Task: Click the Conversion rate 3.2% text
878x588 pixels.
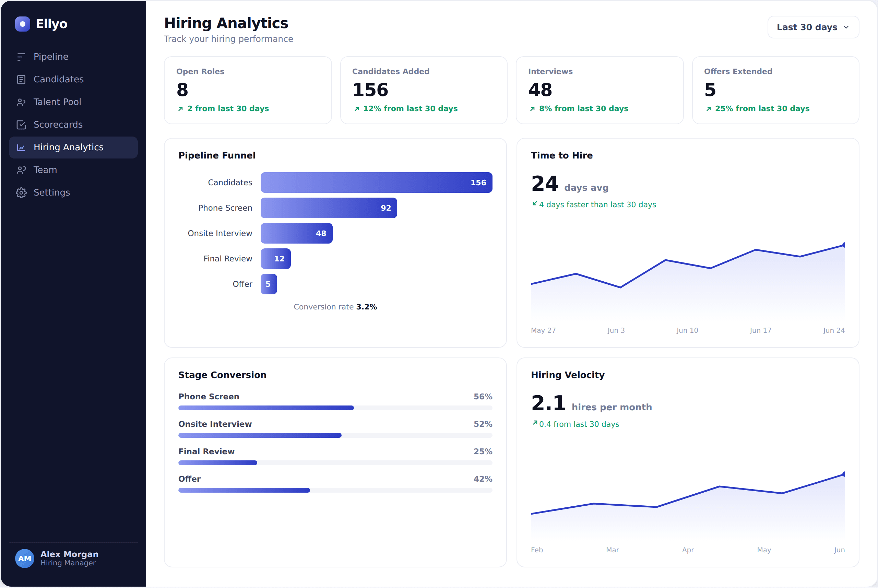Action: 335,307
